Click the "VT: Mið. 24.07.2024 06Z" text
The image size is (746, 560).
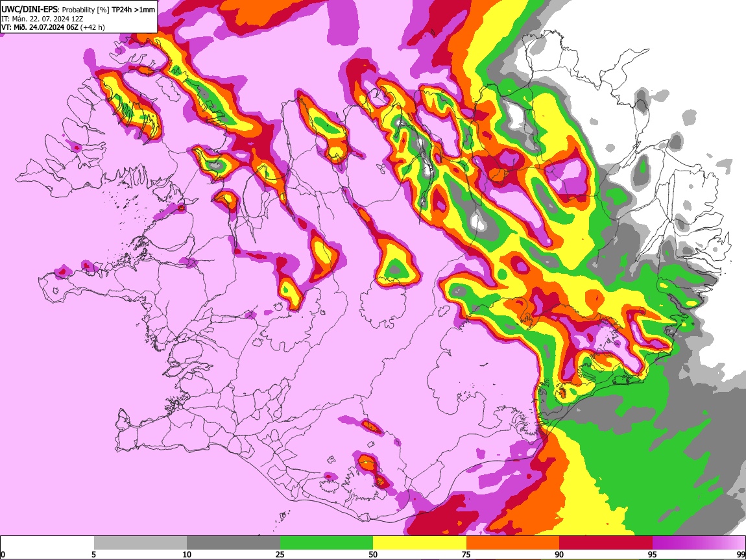40,27
